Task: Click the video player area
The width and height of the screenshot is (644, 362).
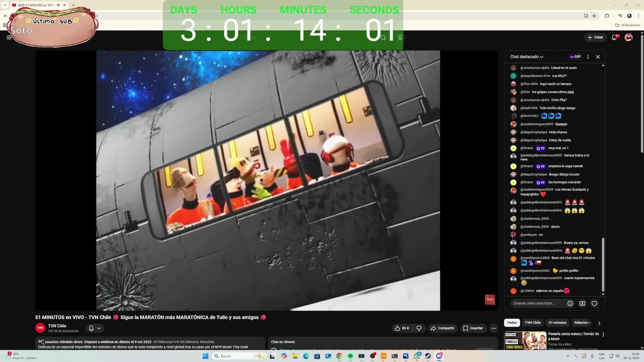Action: 268,180
